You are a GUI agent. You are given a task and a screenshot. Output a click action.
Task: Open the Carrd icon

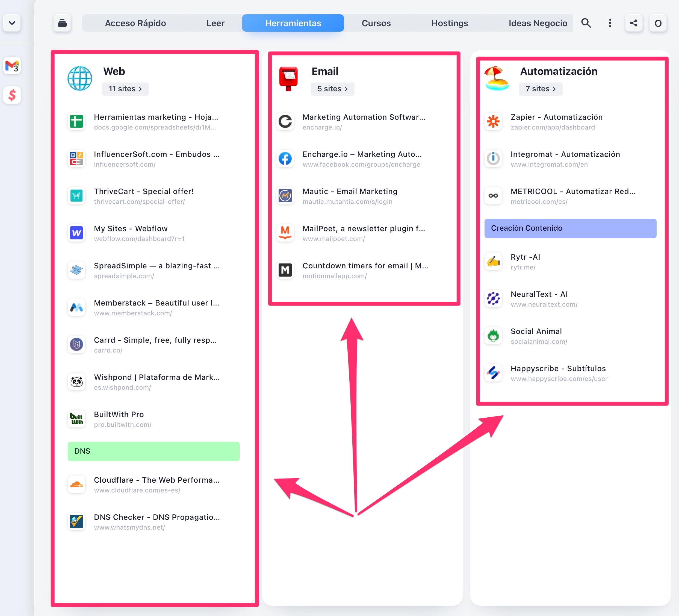pos(76,344)
